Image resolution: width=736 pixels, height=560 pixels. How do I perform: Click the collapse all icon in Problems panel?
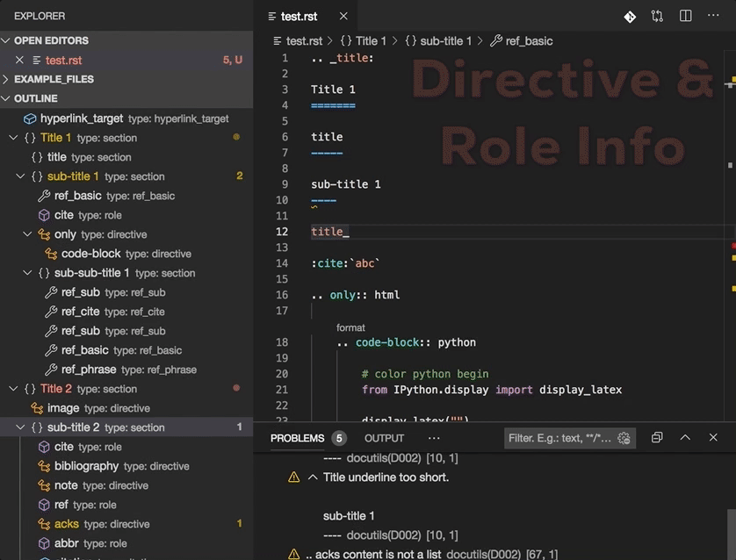pos(657,438)
